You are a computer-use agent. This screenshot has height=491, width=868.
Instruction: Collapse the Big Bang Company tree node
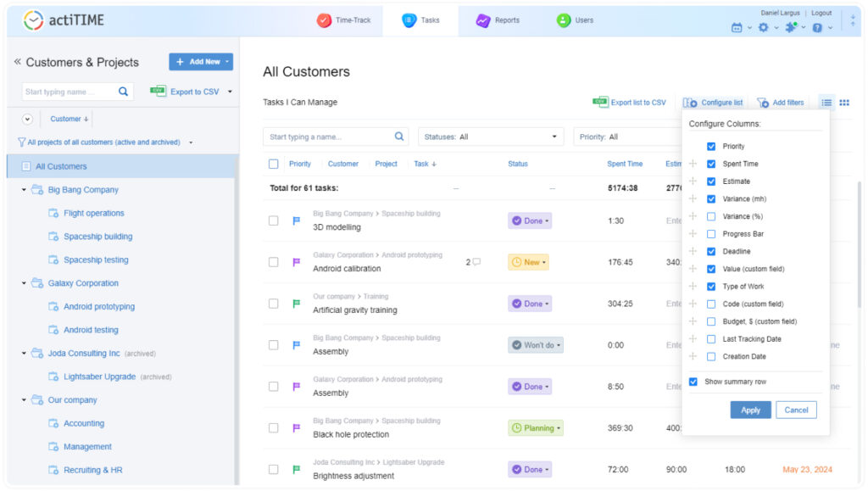tap(24, 190)
